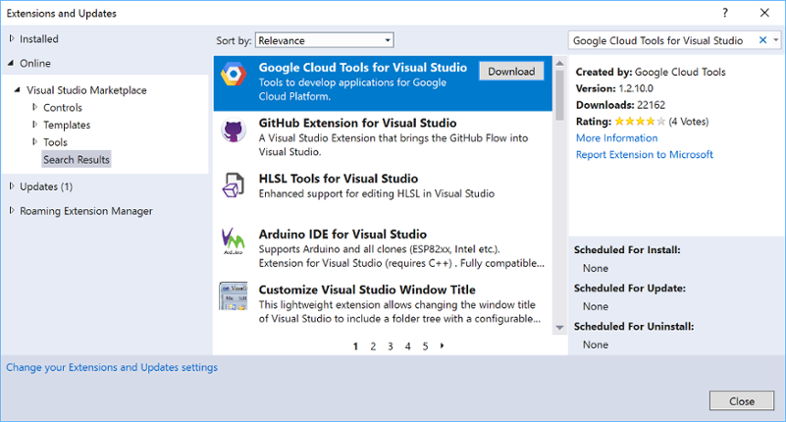786x422 pixels.
Task: Go to results page 2
Action: pyautogui.click(x=373, y=346)
